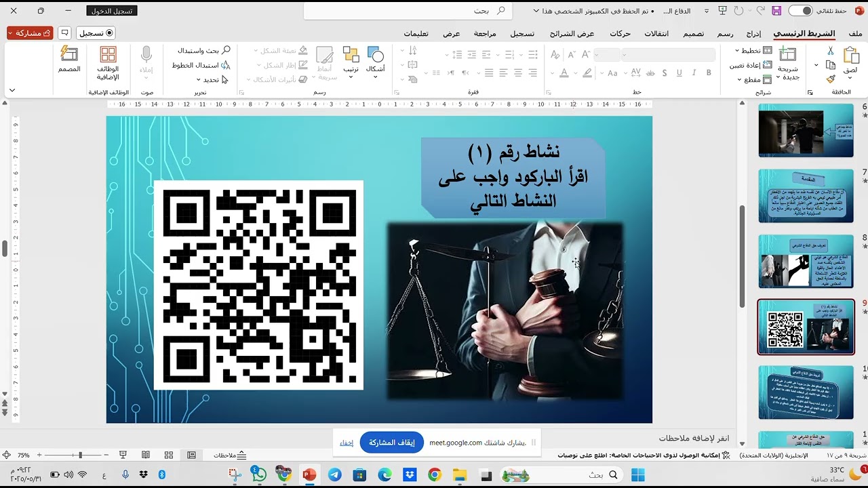The width and height of the screenshot is (868, 488).
Task: Click the Strikethrough (ab) icon
Action: (x=650, y=73)
